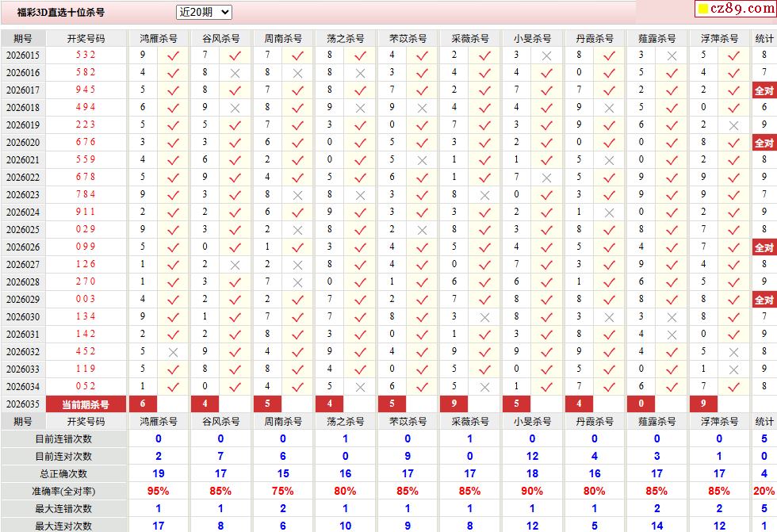The image size is (777, 532).
Task: Select period number 2026015
Action: coord(23,55)
